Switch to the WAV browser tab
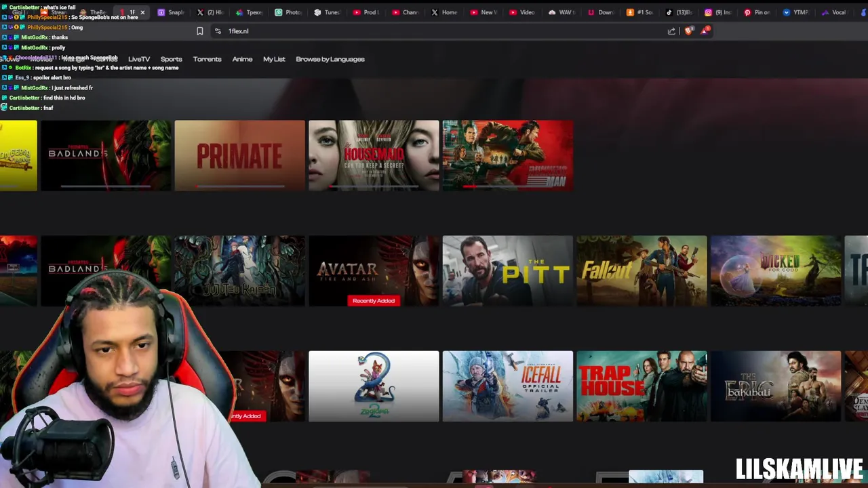868x488 pixels. click(562, 12)
